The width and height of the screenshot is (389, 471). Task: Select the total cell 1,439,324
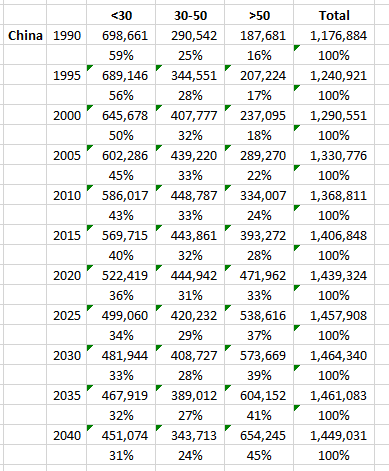click(334, 275)
